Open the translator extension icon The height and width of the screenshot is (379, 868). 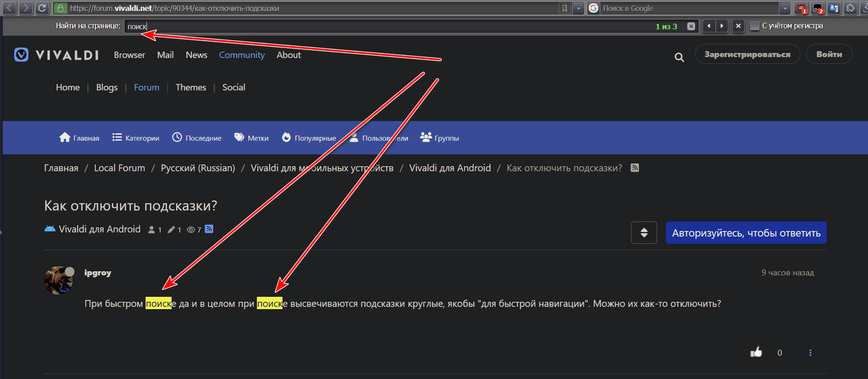834,8
